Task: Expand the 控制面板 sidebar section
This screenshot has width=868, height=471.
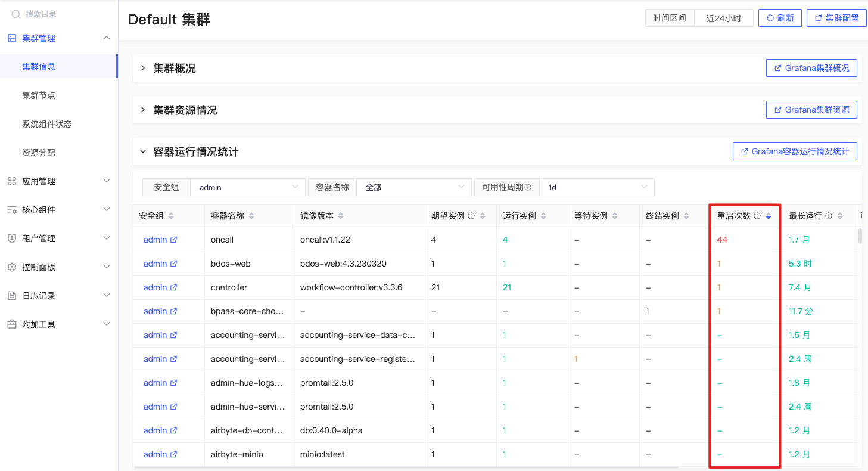Action: (107, 267)
